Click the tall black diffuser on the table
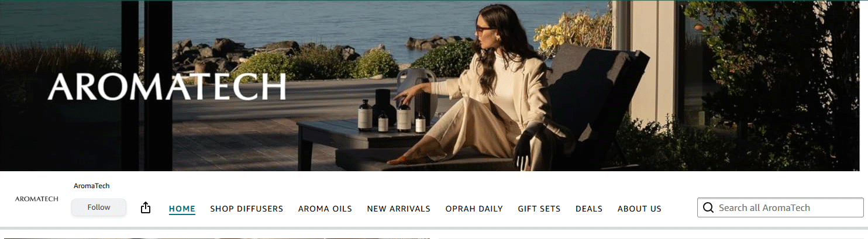This screenshot has height=239, width=868. click(384, 106)
